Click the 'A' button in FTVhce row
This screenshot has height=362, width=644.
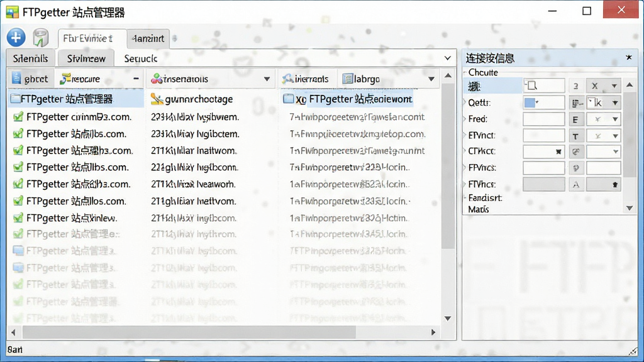576,185
